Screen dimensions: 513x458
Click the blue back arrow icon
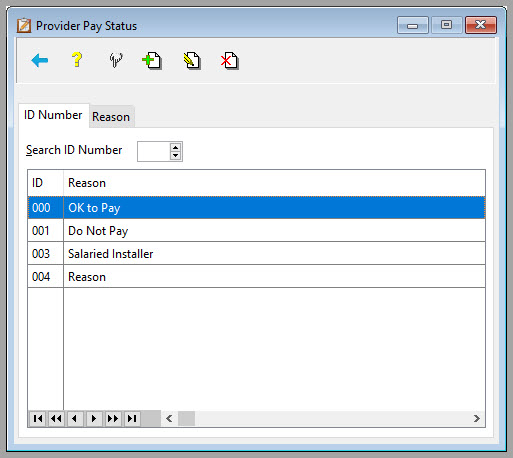40,61
